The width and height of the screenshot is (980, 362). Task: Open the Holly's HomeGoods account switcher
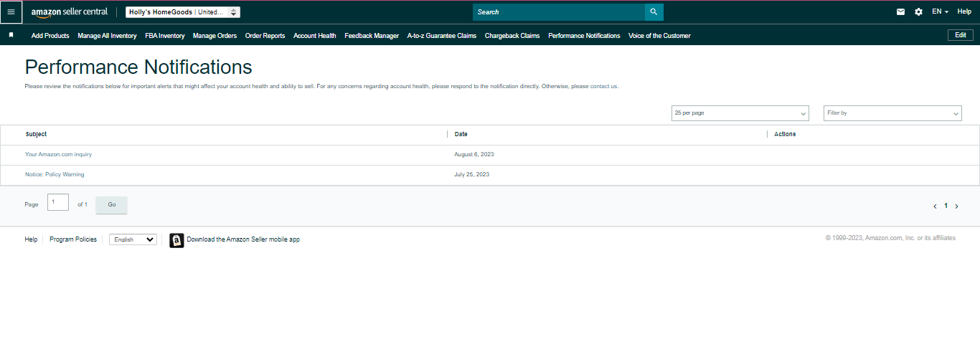[x=183, y=12]
